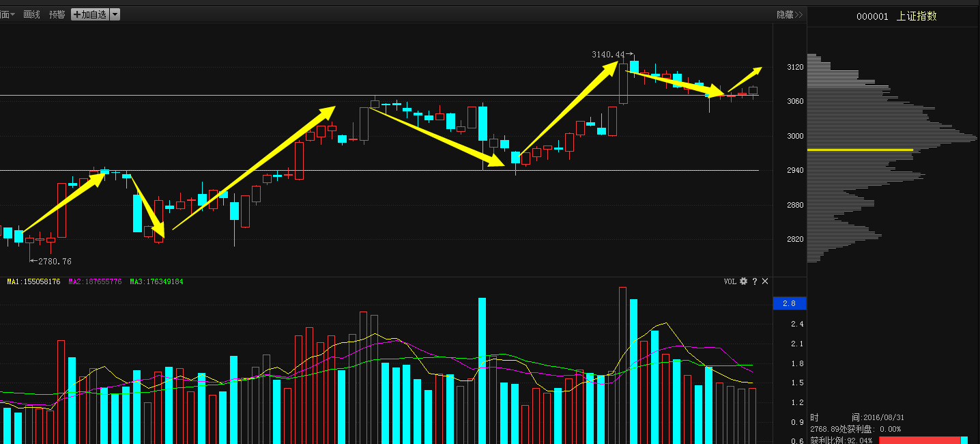Select the VOL indicator label
Viewport: 980px width, 444px height.
[x=730, y=281]
